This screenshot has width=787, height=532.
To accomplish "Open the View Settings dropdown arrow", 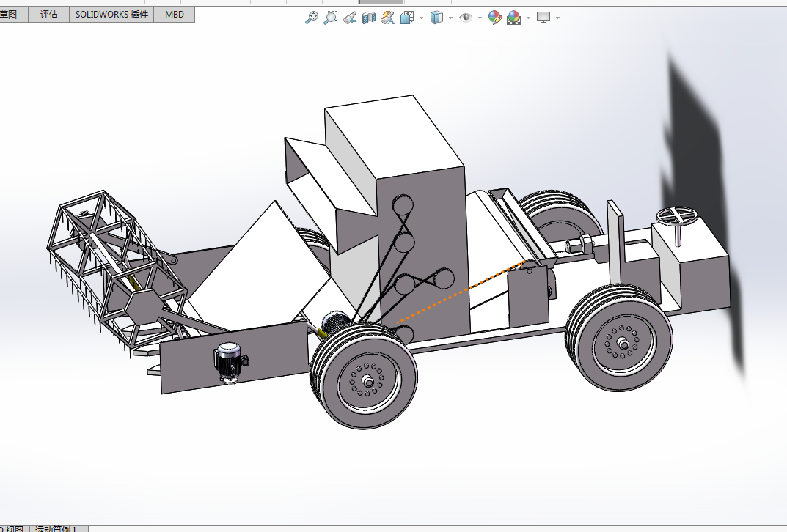I will click(558, 18).
